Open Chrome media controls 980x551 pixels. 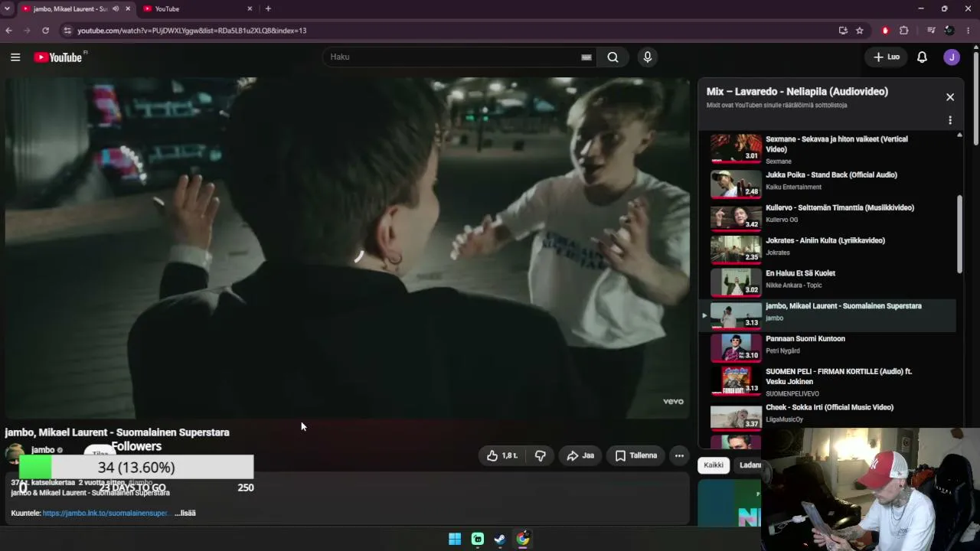coord(931,31)
